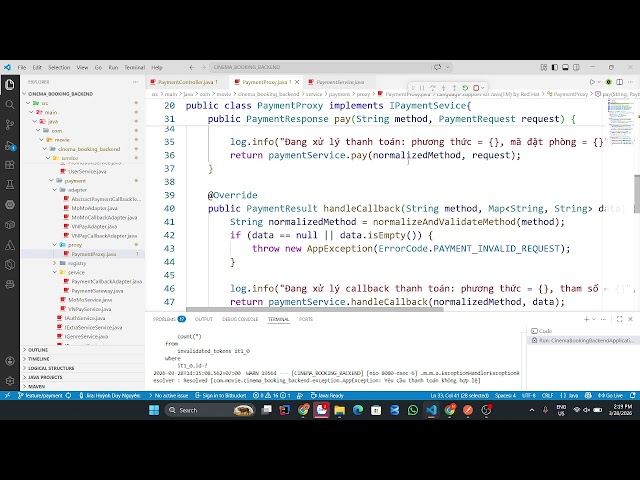Open the Source Control view
This screenshot has width=640, height=480.
pyautogui.click(x=10, y=125)
